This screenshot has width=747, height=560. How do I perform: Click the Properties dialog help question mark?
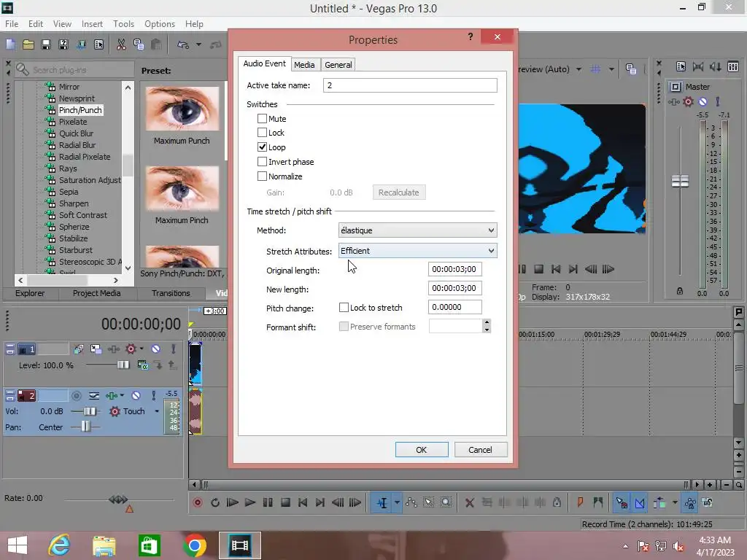tap(471, 36)
